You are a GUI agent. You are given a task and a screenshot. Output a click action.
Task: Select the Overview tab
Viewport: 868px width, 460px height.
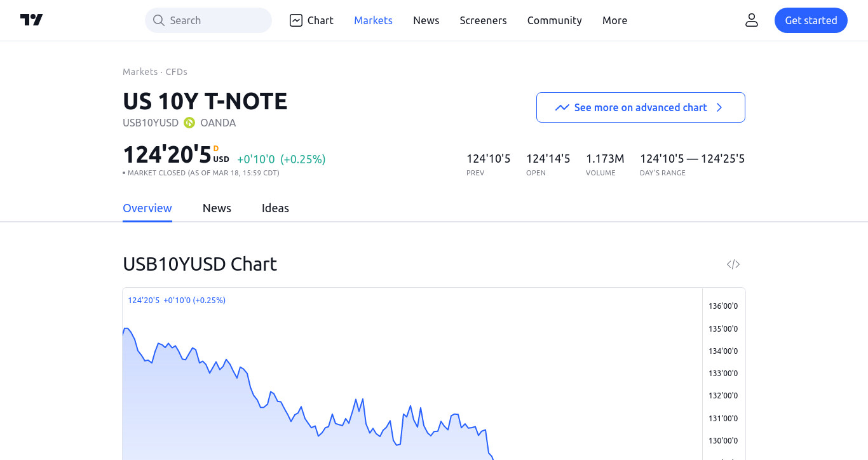(x=147, y=208)
